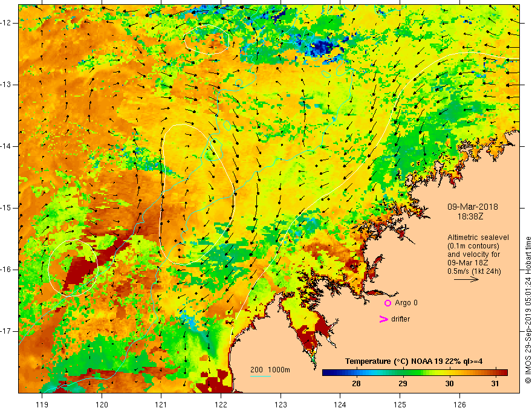Viewport: 532px width, 411px height.
Task: Click the dark red end of color bar
Action: point(504,372)
